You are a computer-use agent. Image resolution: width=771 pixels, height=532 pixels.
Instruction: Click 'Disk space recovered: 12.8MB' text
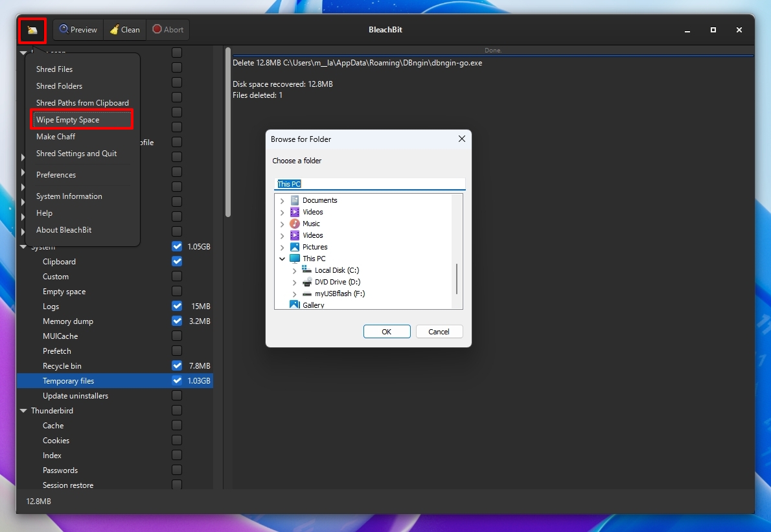point(282,84)
